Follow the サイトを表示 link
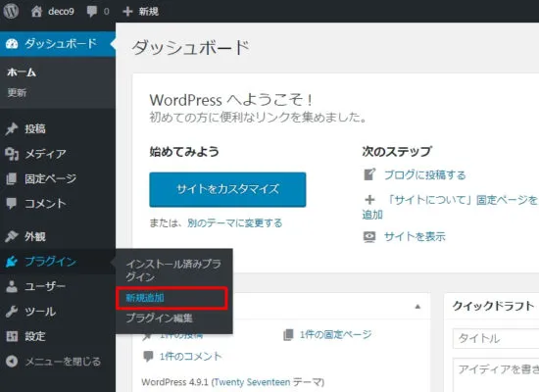This screenshot has height=392, width=539. [415, 236]
